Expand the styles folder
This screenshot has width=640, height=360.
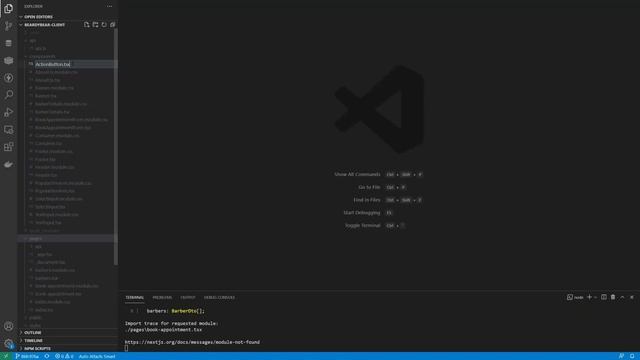coord(35,325)
